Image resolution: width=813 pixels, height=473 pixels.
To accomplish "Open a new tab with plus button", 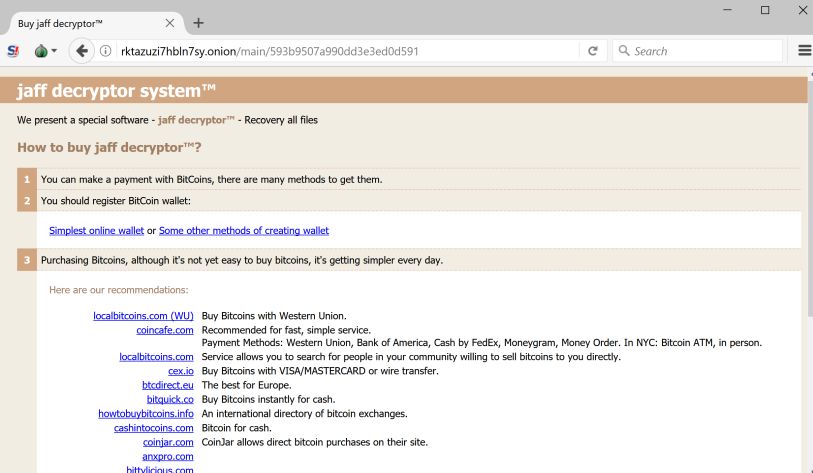I will pos(198,23).
